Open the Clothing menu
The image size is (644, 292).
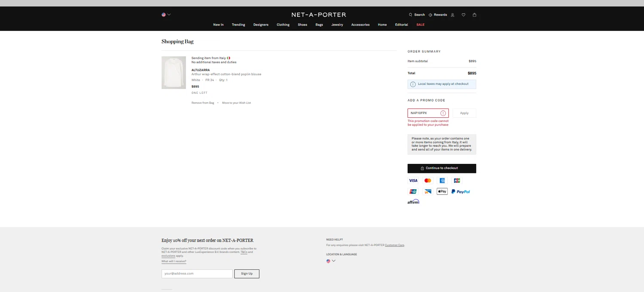[283, 25]
